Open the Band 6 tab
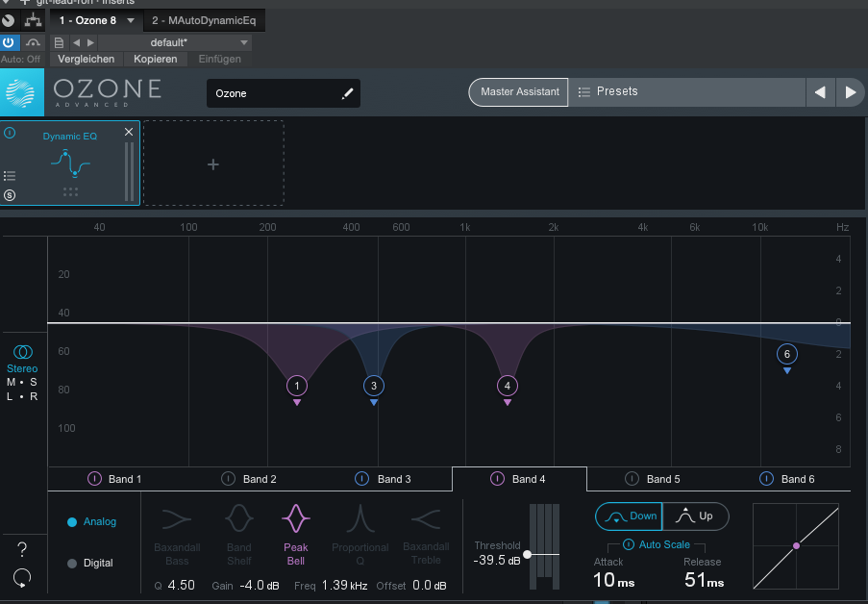Screen dimensions: 868x604 [788, 479]
